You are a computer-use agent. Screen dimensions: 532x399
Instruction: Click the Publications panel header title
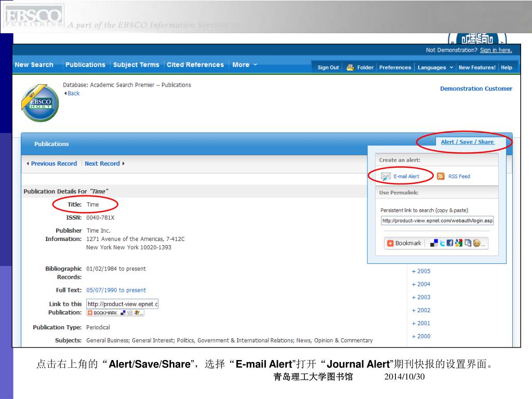point(51,144)
